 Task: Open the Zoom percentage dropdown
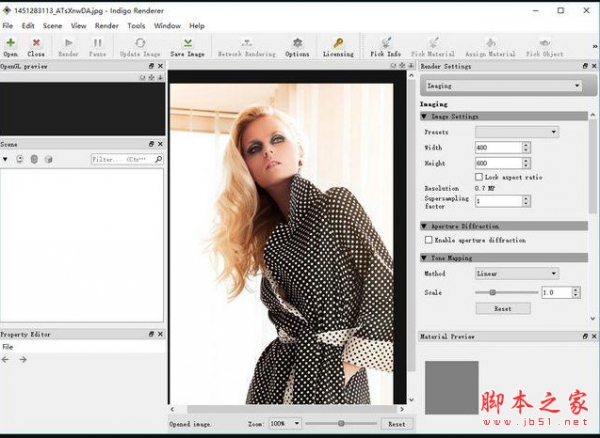click(285, 423)
